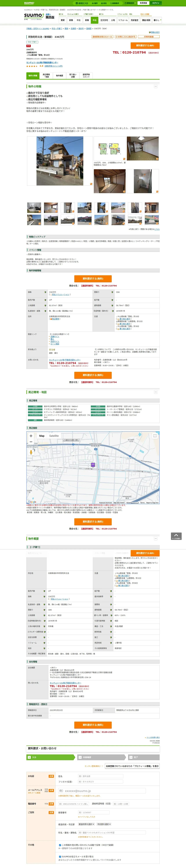Click the purple property marker on the map
Image resolution: width=186 pixels, height=868 pixels.
(x=93, y=465)
